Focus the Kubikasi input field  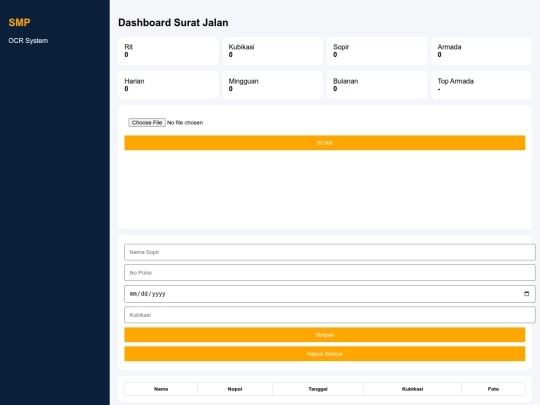pos(330,315)
